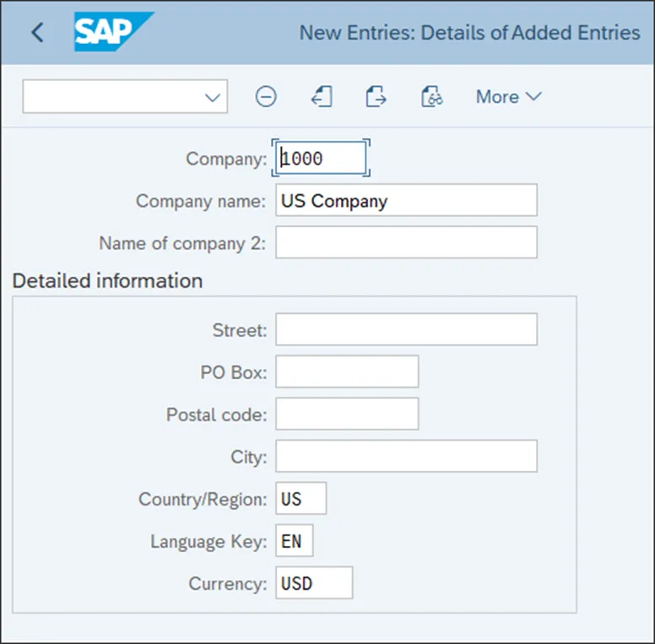Select the Name of company 2 field
The width and height of the screenshot is (655, 644).
(x=406, y=243)
